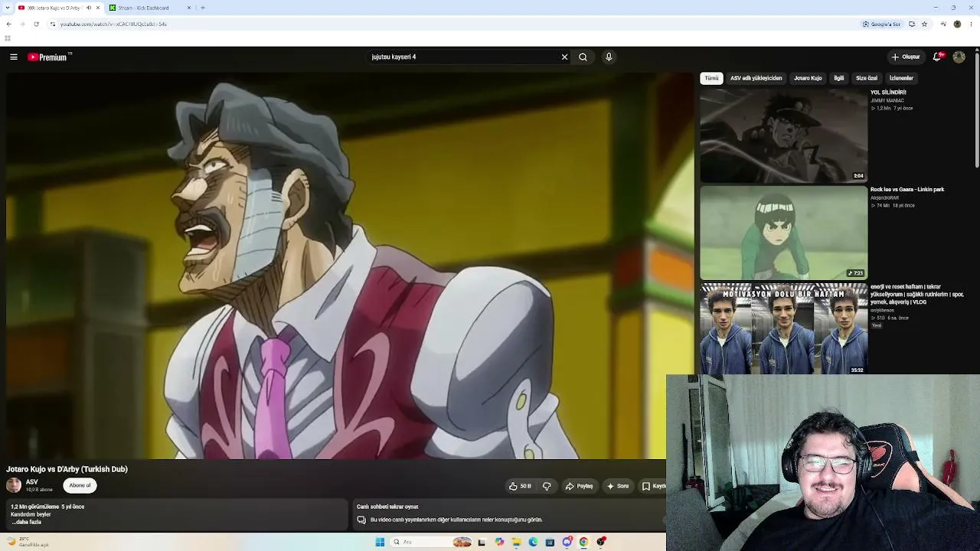Click the anime video player frame
The height and width of the screenshot is (551, 980).
point(349,266)
